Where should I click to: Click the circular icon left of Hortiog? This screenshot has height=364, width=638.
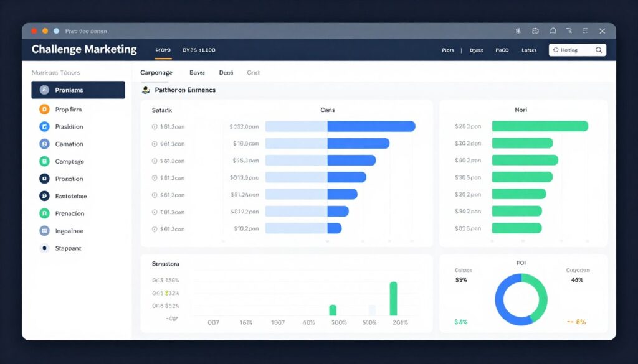click(x=556, y=50)
